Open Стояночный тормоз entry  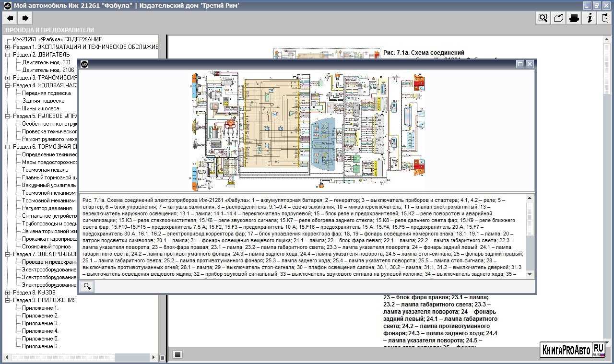(x=46, y=247)
